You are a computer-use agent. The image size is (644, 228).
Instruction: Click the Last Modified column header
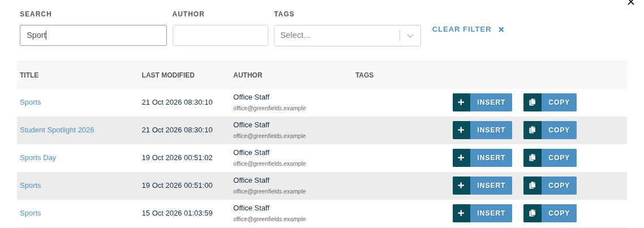[x=168, y=75]
